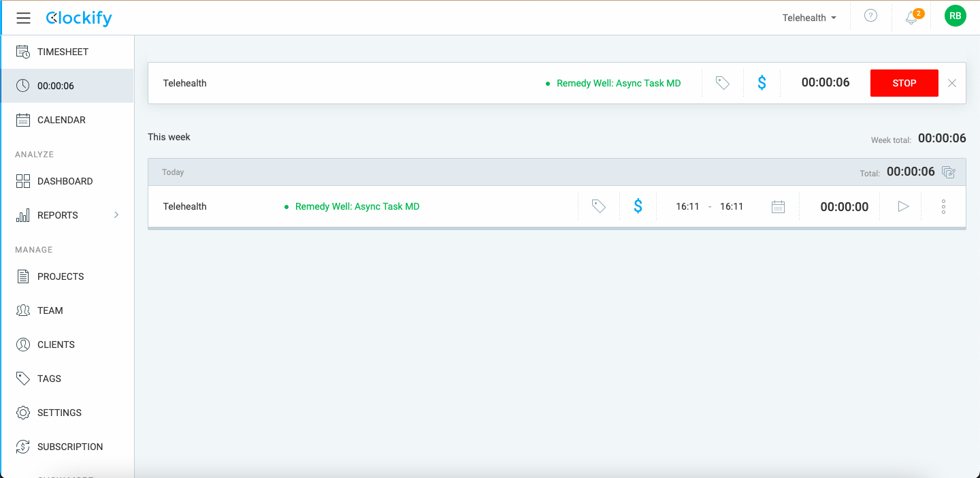Click the Timesheet sidebar icon
This screenshot has height=478, width=980.
click(23, 52)
